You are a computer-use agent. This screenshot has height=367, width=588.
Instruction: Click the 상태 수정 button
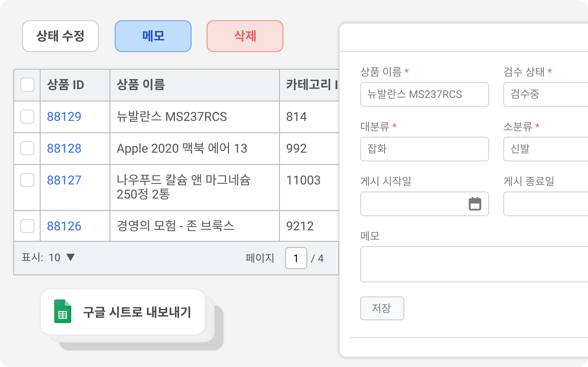pyautogui.click(x=61, y=36)
